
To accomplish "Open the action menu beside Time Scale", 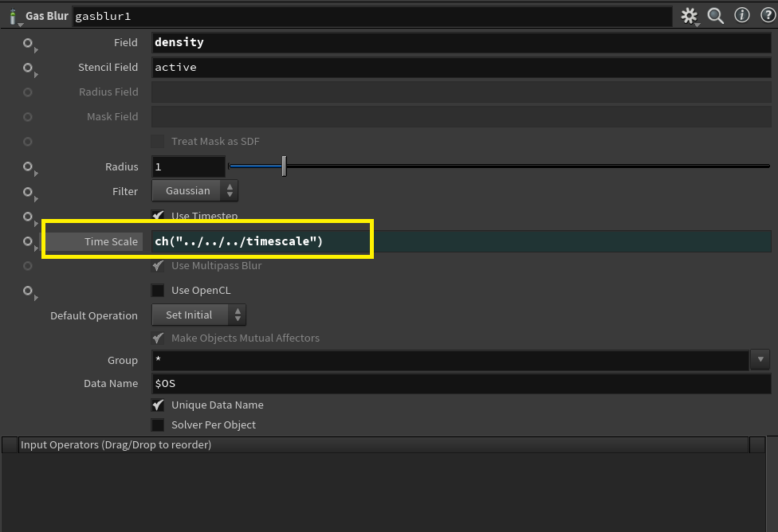I will 29,242.
